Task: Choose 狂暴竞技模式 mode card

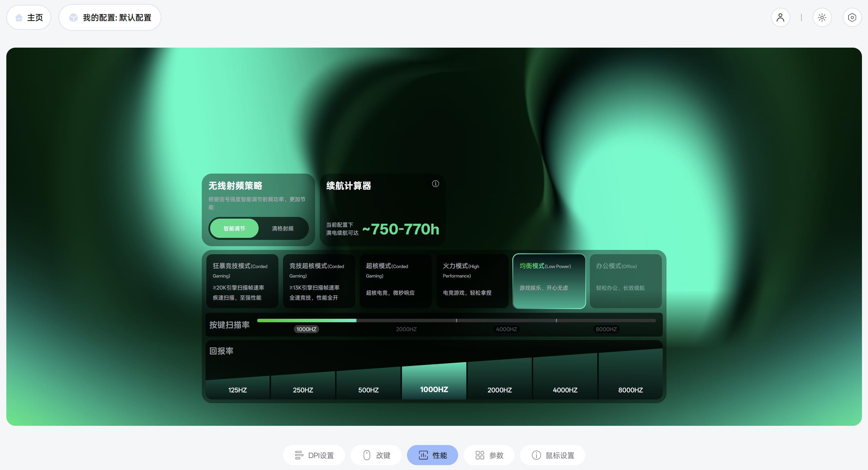Action: (x=242, y=281)
